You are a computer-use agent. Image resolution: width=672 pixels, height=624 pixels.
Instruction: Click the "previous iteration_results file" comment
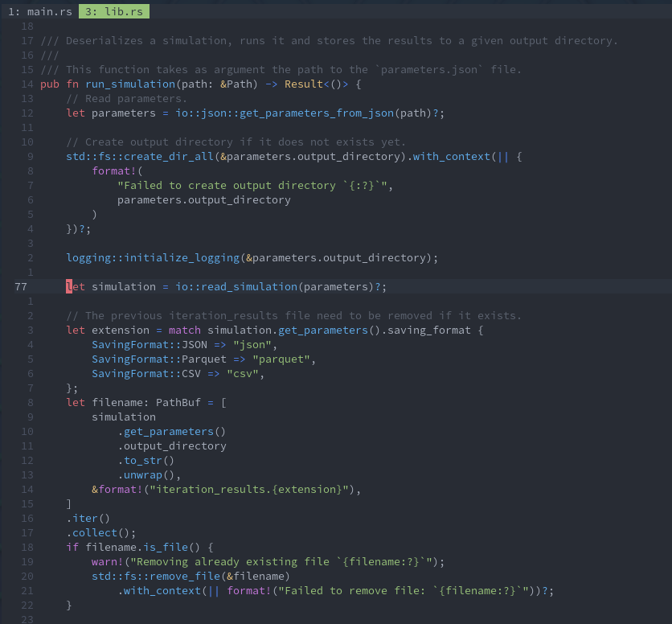pyautogui.click(x=293, y=316)
